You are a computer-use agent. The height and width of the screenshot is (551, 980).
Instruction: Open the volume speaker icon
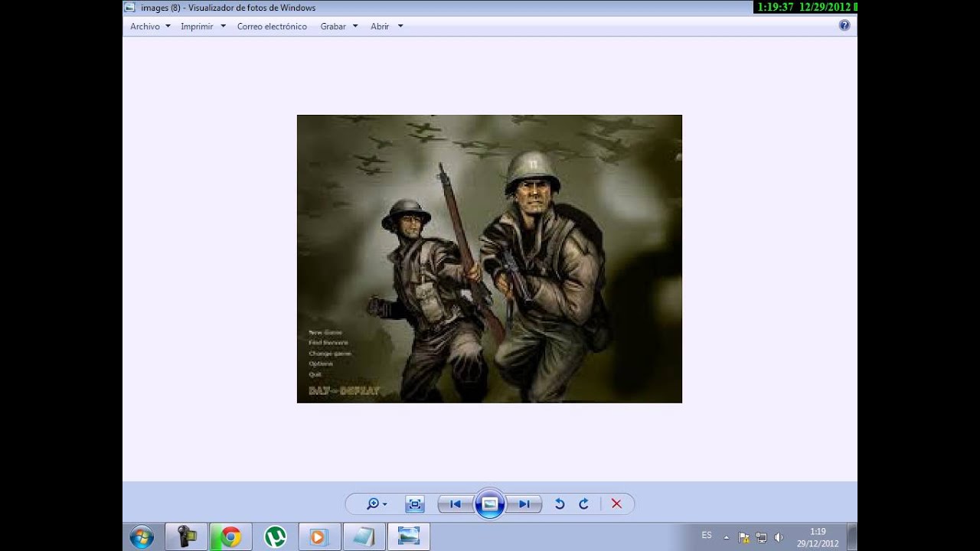pos(779,537)
